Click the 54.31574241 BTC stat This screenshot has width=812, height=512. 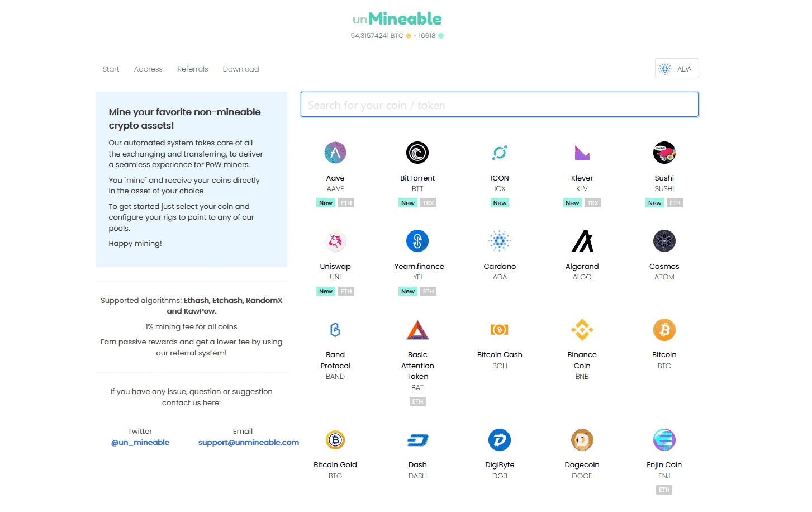pos(377,36)
